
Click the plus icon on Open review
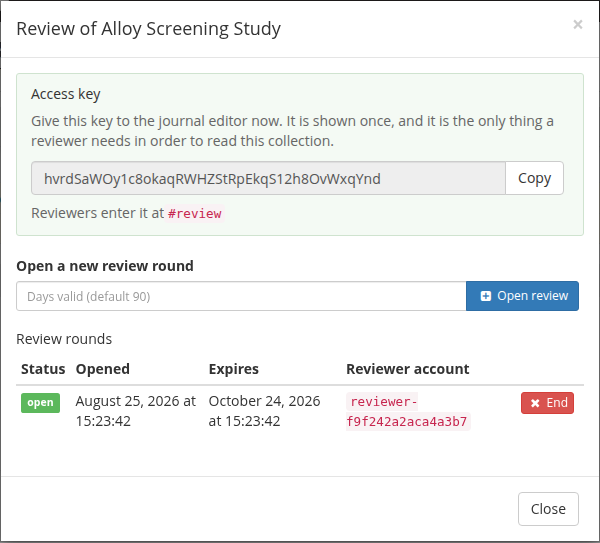[486, 296]
